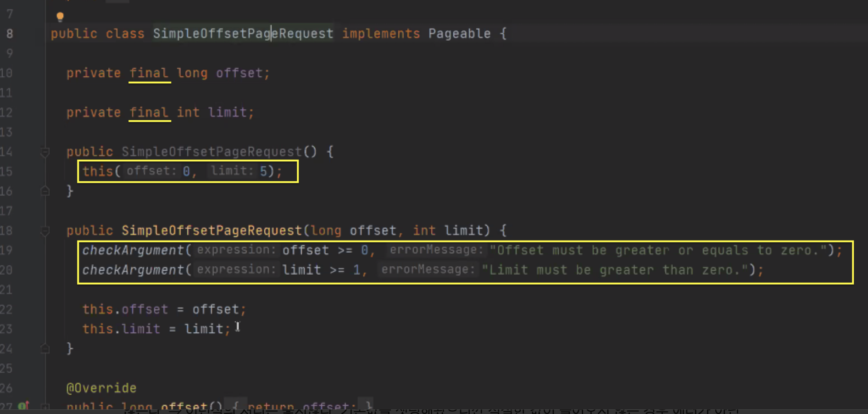
Task: Click the string "Limit must be greater than zero."
Action: click(615, 270)
